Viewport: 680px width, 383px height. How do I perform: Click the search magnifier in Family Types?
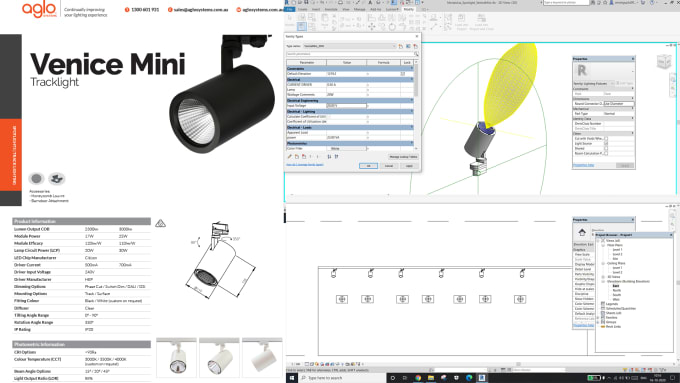(x=416, y=54)
